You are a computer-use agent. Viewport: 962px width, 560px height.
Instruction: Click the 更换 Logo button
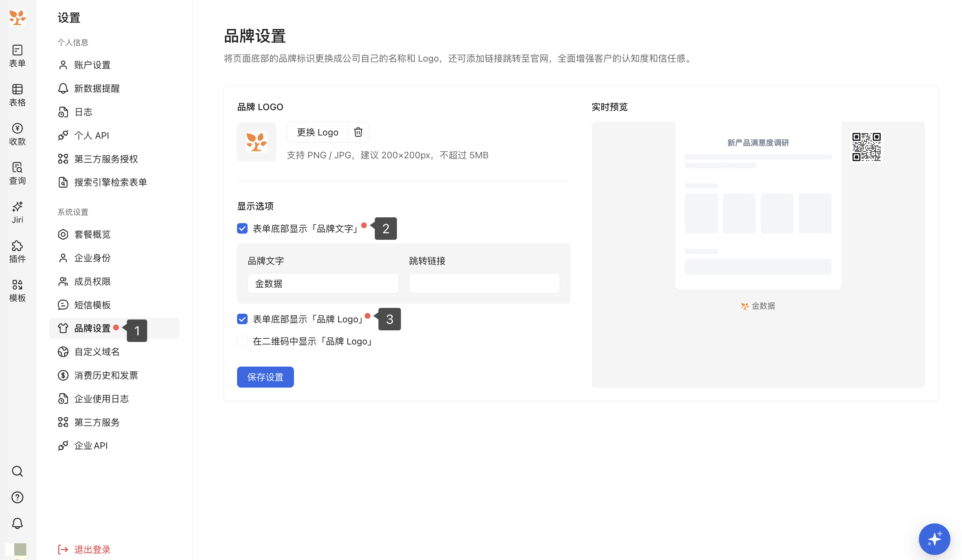[x=318, y=132]
